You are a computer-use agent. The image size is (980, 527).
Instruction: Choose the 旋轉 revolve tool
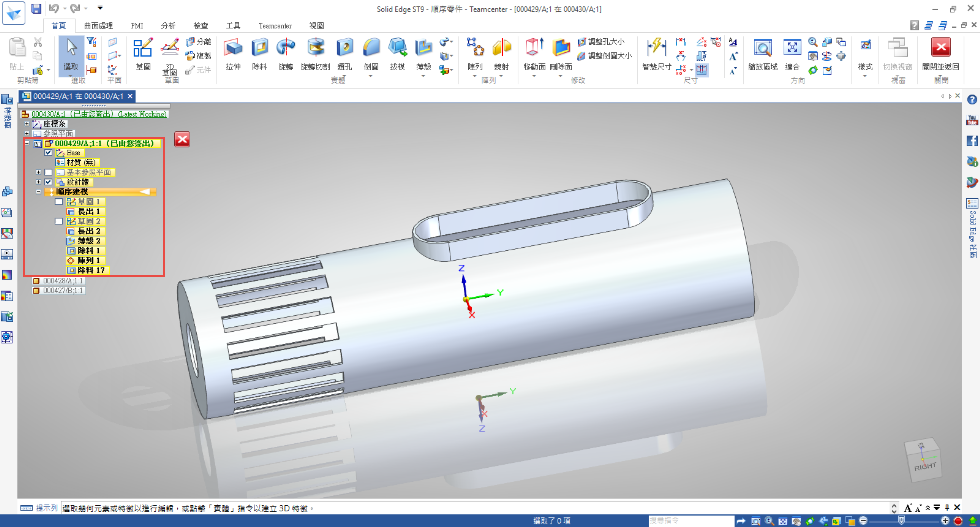click(x=286, y=54)
